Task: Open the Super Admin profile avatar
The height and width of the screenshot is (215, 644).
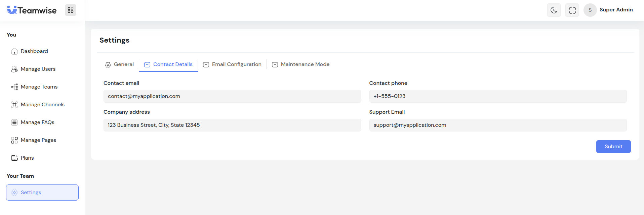Action: pyautogui.click(x=590, y=10)
